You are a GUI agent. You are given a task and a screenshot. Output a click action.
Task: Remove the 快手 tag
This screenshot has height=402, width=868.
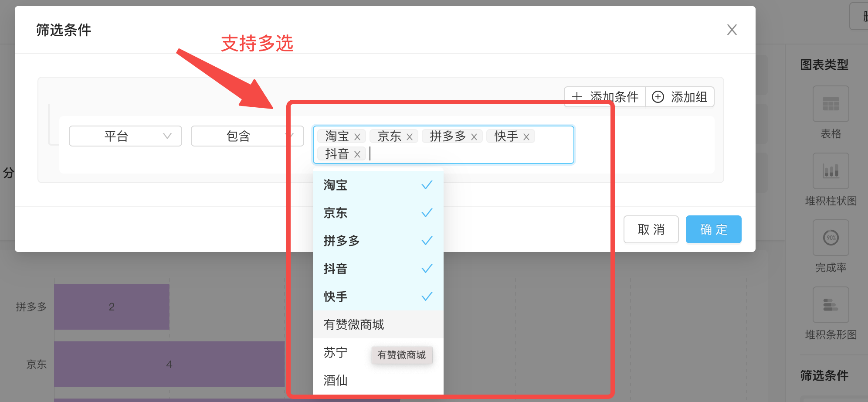(526, 137)
